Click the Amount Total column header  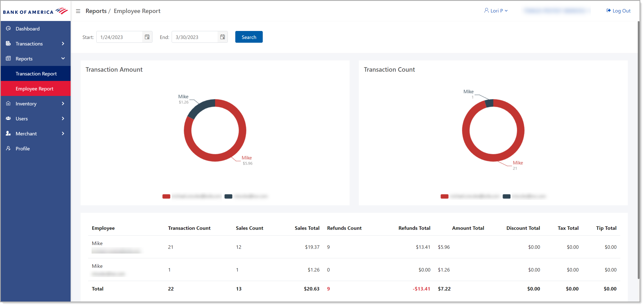pyautogui.click(x=468, y=228)
